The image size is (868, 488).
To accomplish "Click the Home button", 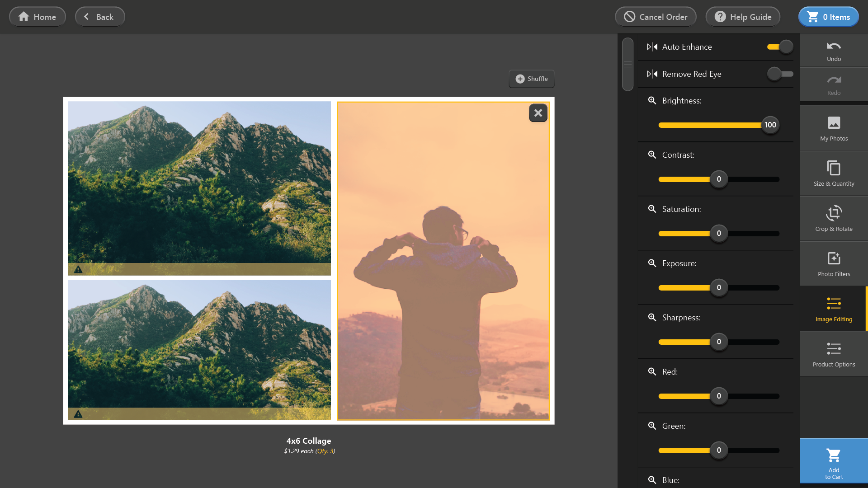I will [x=38, y=17].
